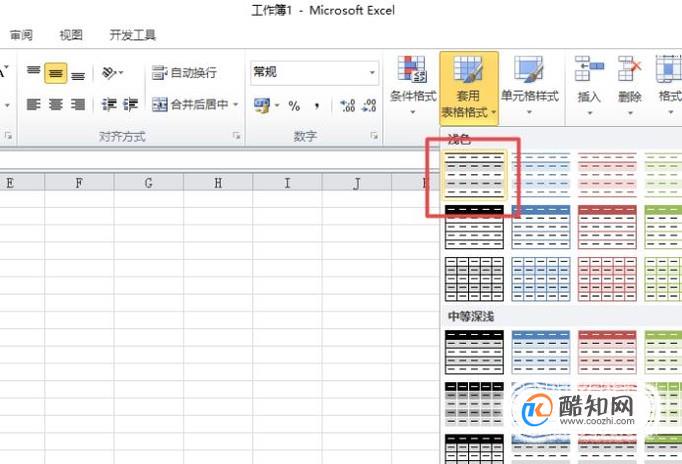
Task: Toggle middle vertical alignment
Action: pyautogui.click(x=56, y=73)
